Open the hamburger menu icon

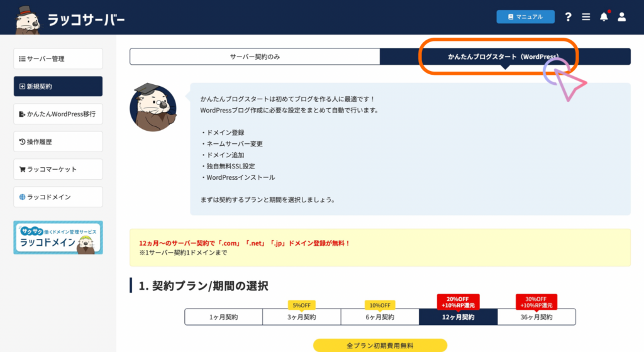click(x=586, y=17)
